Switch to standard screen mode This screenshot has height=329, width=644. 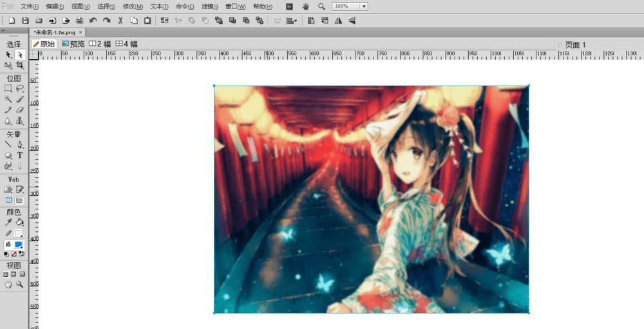(6, 274)
